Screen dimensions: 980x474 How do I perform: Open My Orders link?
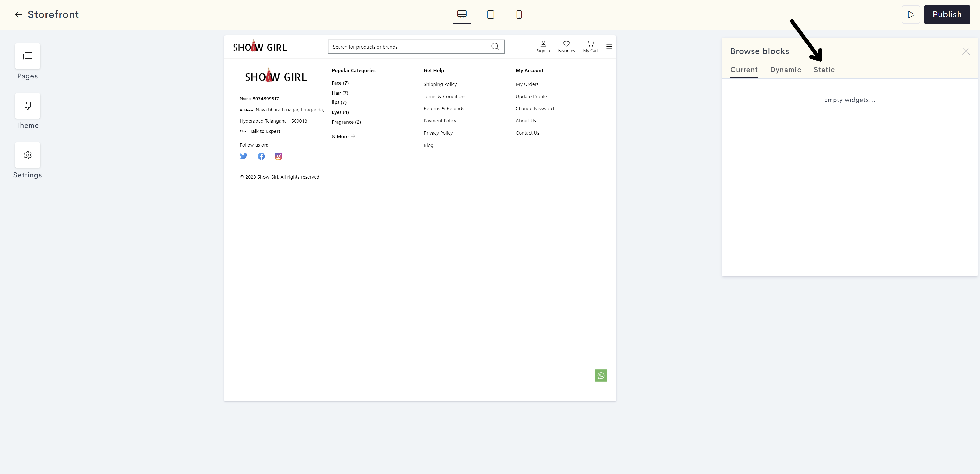[527, 84]
